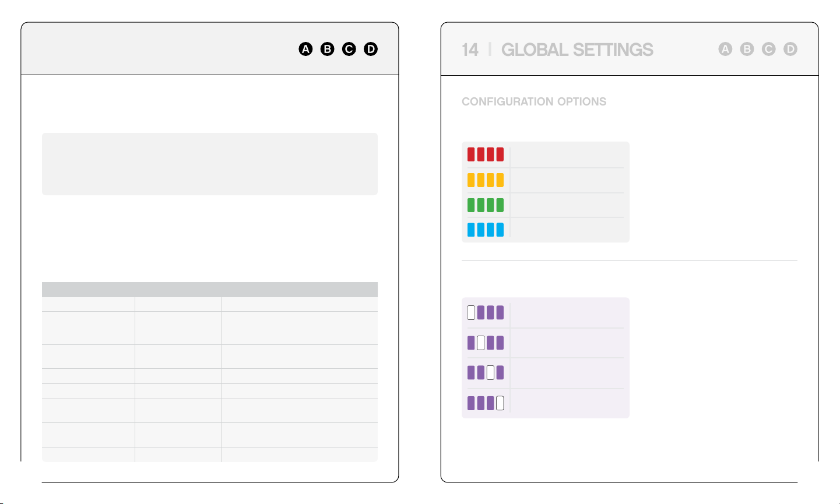This screenshot has height=504, width=840.
Task: Choose purple bars with white second block
Action: tap(486, 343)
